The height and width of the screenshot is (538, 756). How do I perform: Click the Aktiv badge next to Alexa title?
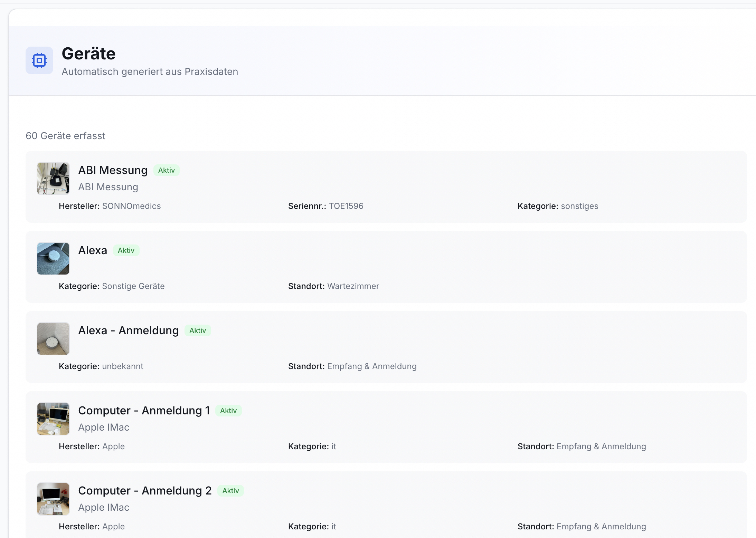(126, 250)
